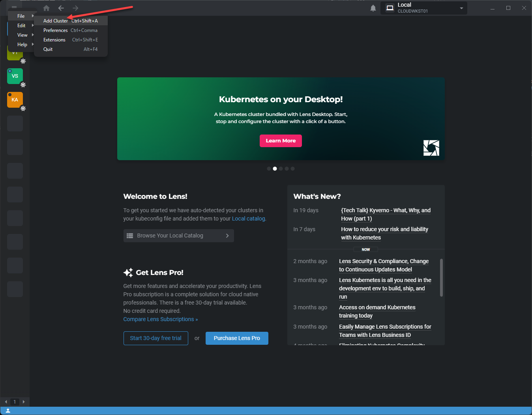Screen dimensions: 532x415
Task: Select the second carousel dot
Action: [275, 169]
